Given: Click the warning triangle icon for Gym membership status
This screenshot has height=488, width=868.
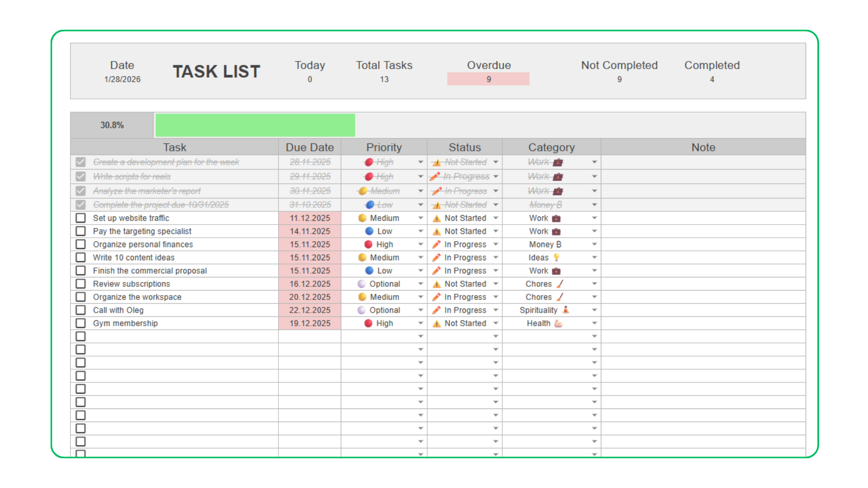Looking at the screenshot, I should click(437, 324).
